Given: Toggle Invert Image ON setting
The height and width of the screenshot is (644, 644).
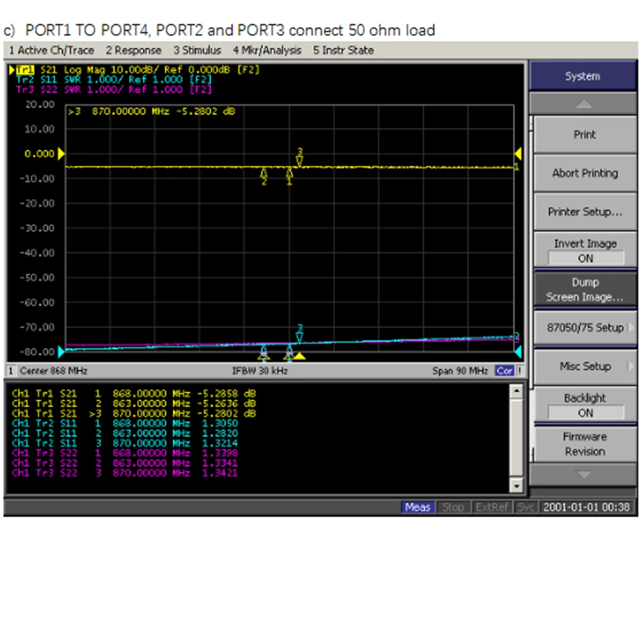Looking at the screenshot, I should (x=585, y=251).
